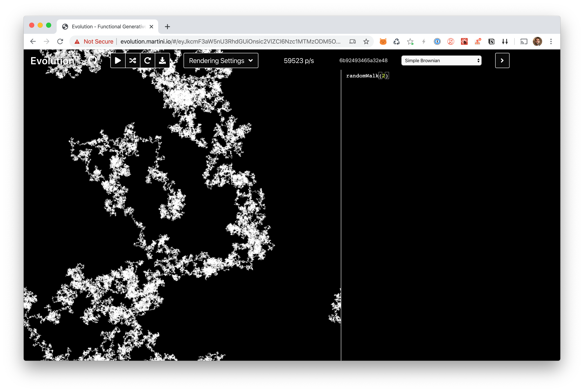
Task: Expand the Rendering Settings dropdown
Action: 221,60
